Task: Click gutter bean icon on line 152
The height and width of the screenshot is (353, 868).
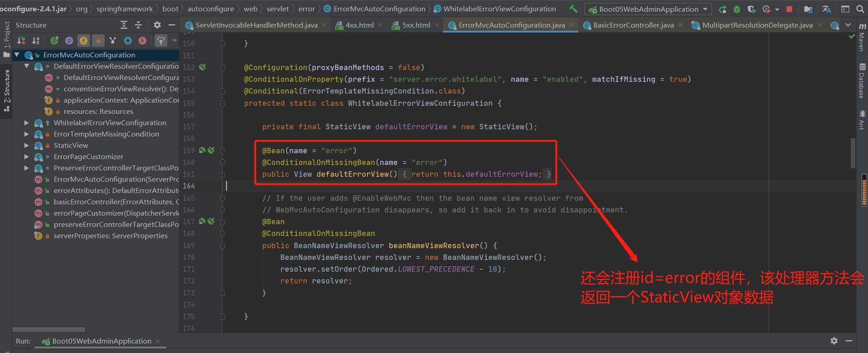Action: [203, 67]
